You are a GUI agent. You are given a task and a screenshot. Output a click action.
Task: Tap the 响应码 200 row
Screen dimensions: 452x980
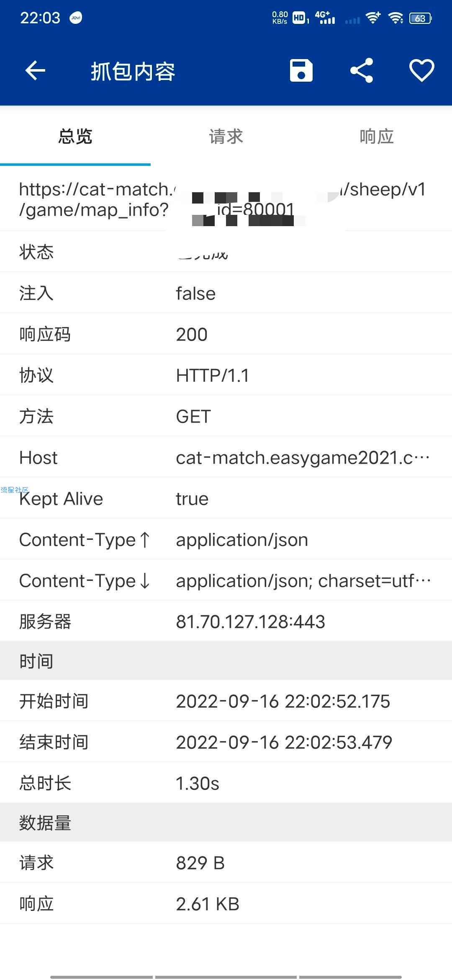coord(226,334)
